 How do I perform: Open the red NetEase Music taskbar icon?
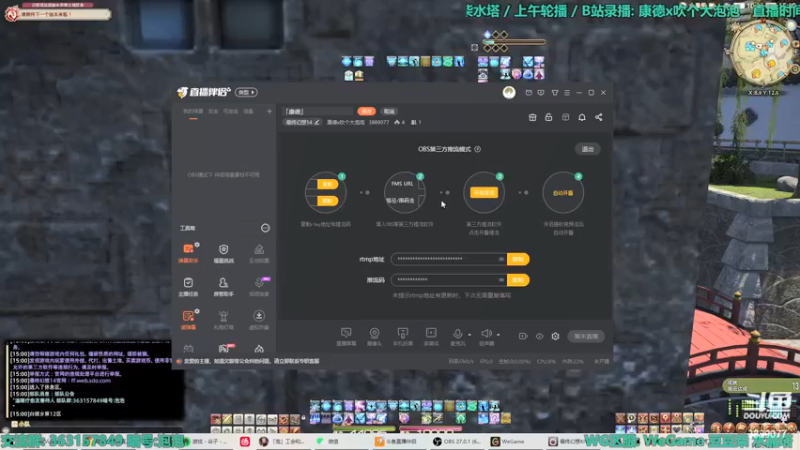(245, 441)
